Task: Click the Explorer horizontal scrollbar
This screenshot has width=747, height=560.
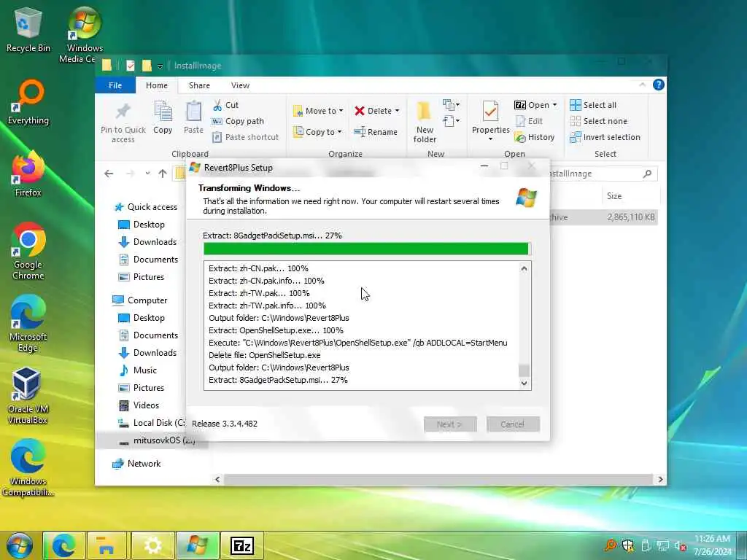Action: pyautogui.click(x=438, y=479)
